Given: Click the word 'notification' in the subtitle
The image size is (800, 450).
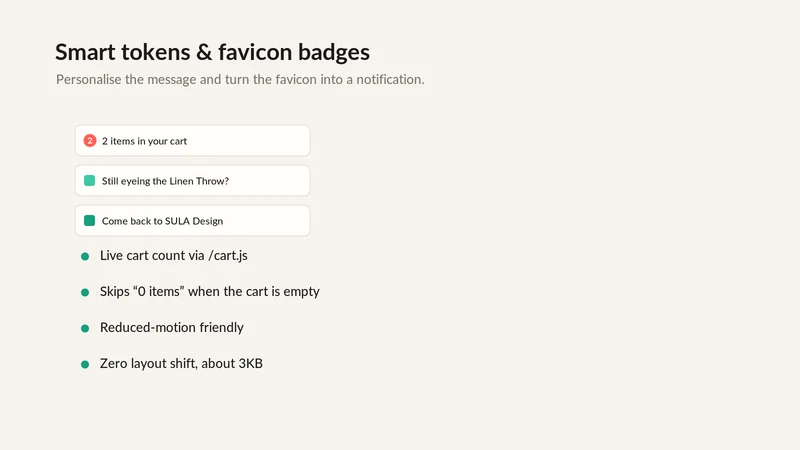Looking at the screenshot, I should 388,80.
